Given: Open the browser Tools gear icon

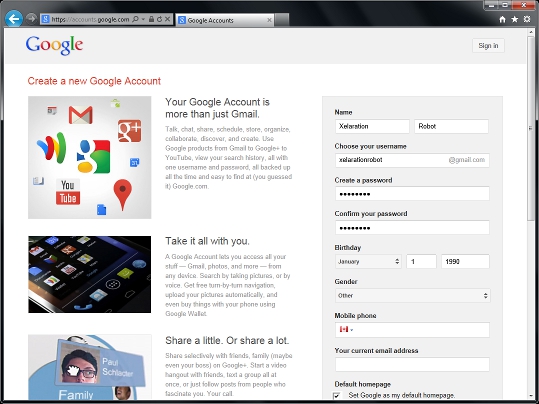Looking at the screenshot, I should (x=527, y=19).
